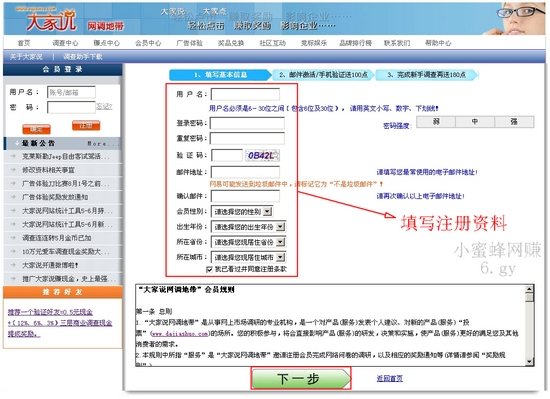Screen dimensions: 550x399
Task: Click the 大家说 logo in the header
Action: (51, 21)
